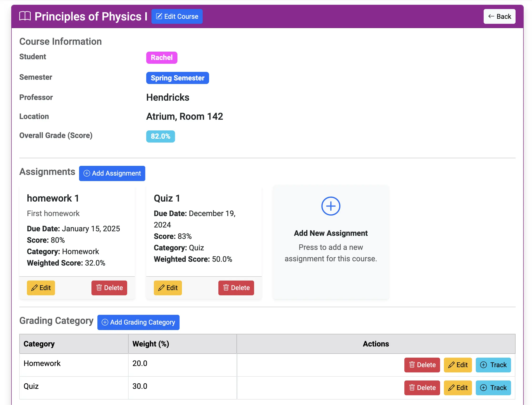Click the 82.0% overall grade score badge
The width and height of the screenshot is (532, 405).
pos(160,136)
